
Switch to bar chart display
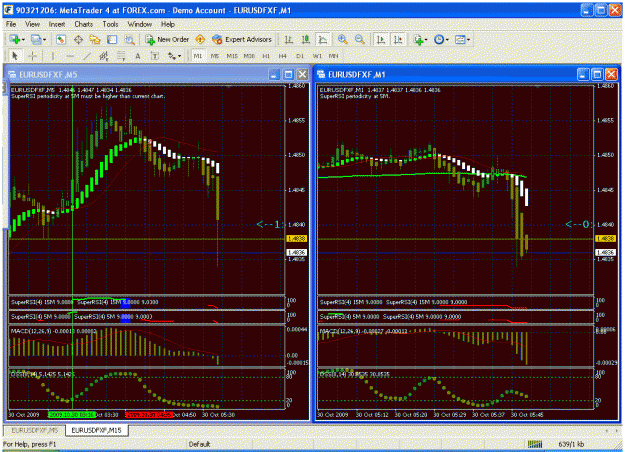[289, 39]
